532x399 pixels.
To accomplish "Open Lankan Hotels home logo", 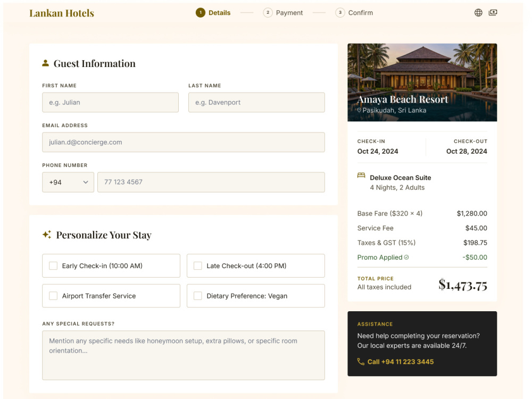I will click(x=62, y=13).
